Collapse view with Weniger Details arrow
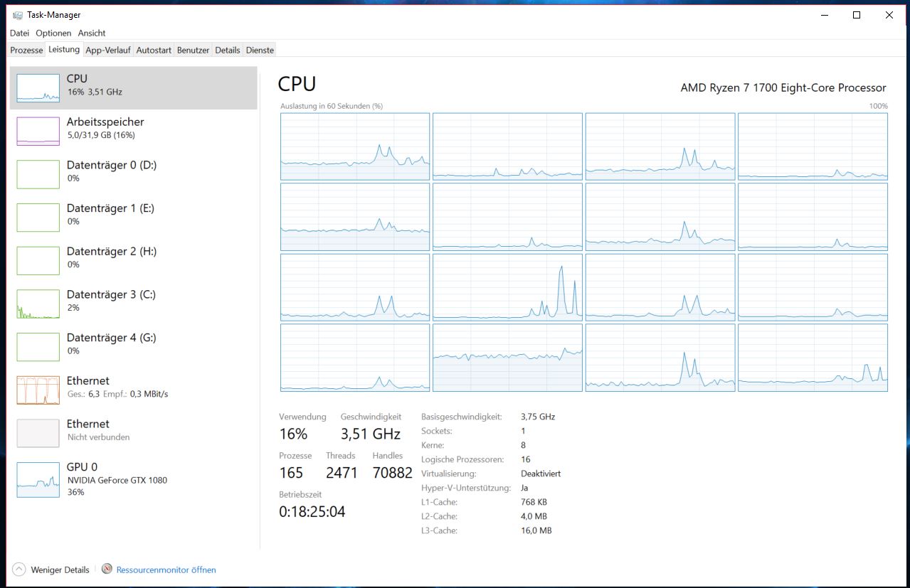This screenshot has width=910, height=588. (19, 570)
